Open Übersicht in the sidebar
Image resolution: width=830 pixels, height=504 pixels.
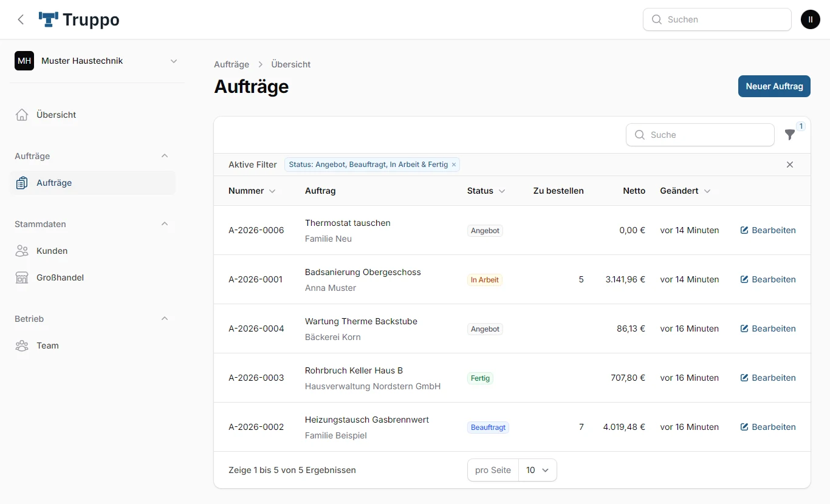pyautogui.click(x=93, y=115)
